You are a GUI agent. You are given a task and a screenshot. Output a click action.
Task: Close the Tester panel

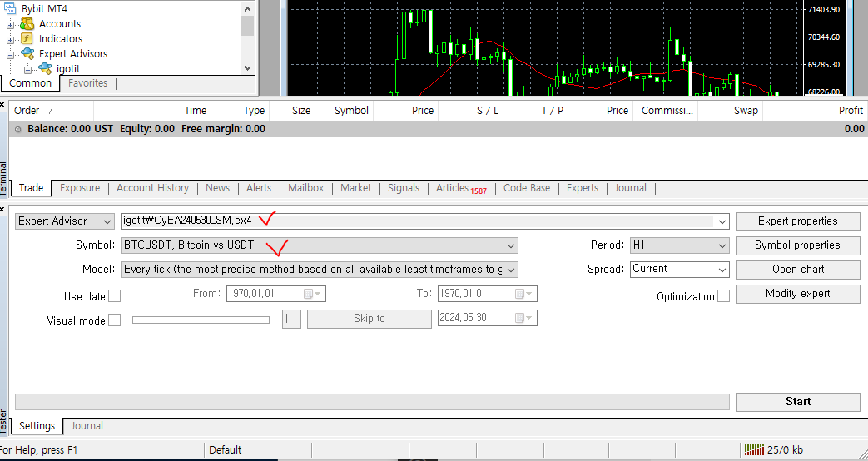(x=2, y=209)
